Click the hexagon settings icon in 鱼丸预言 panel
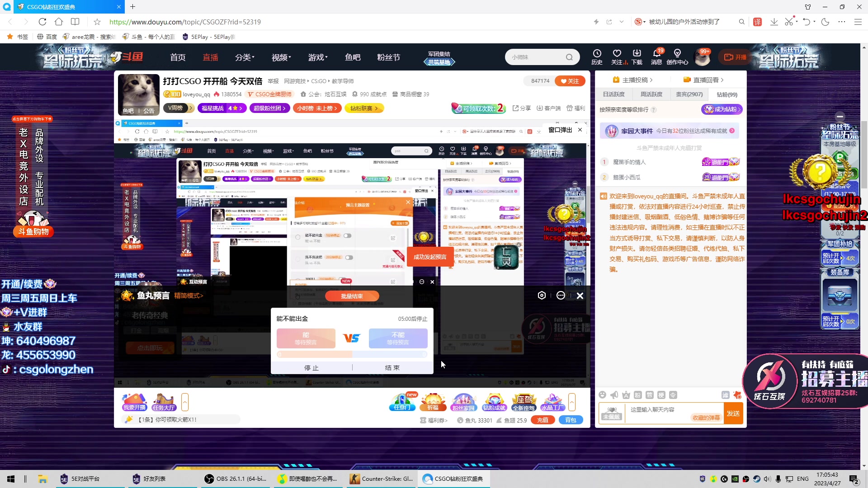 coord(542,296)
